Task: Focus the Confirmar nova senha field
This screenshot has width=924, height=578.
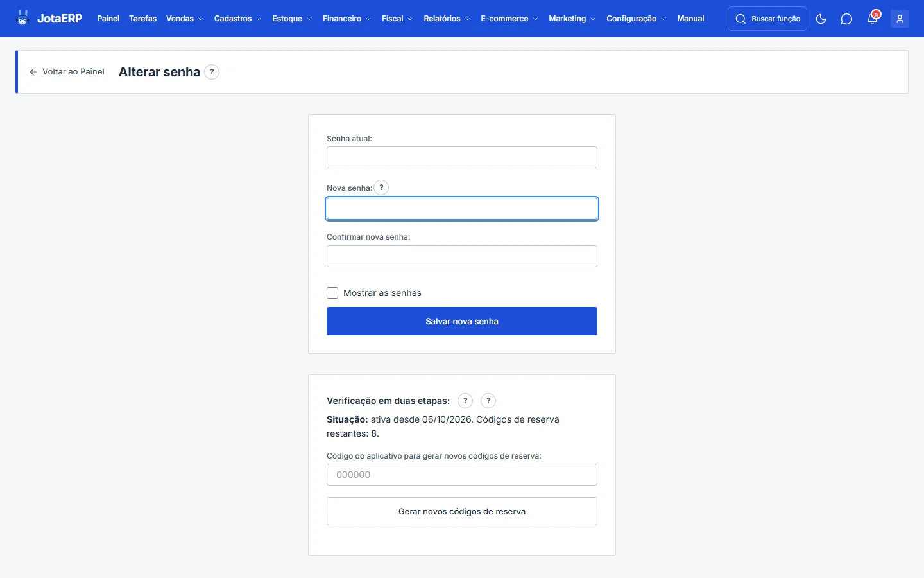Action: pyautogui.click(x=462, y=256)
